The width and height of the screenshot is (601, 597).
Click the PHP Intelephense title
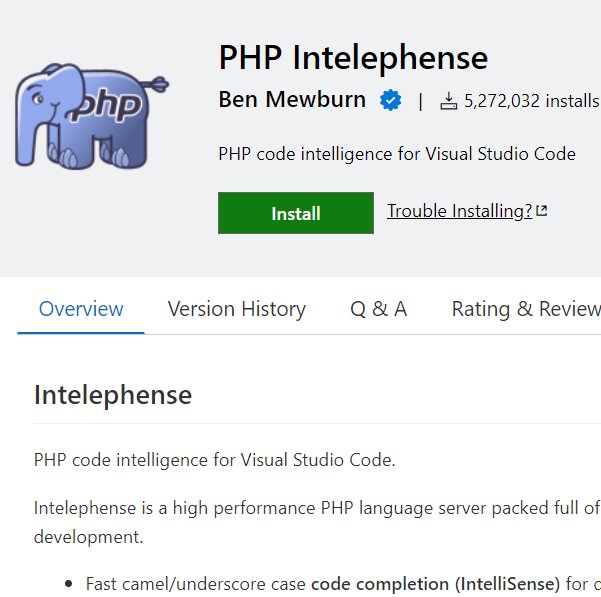click(353, 58)
